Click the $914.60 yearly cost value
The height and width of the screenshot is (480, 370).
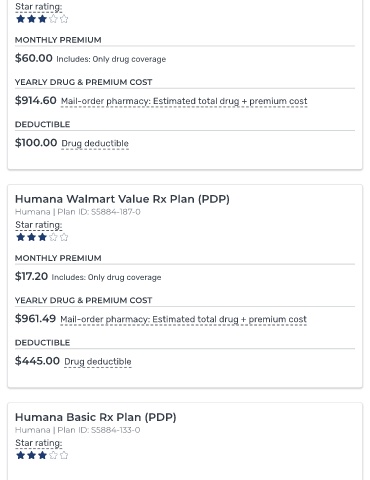click(x=36, y=100)
